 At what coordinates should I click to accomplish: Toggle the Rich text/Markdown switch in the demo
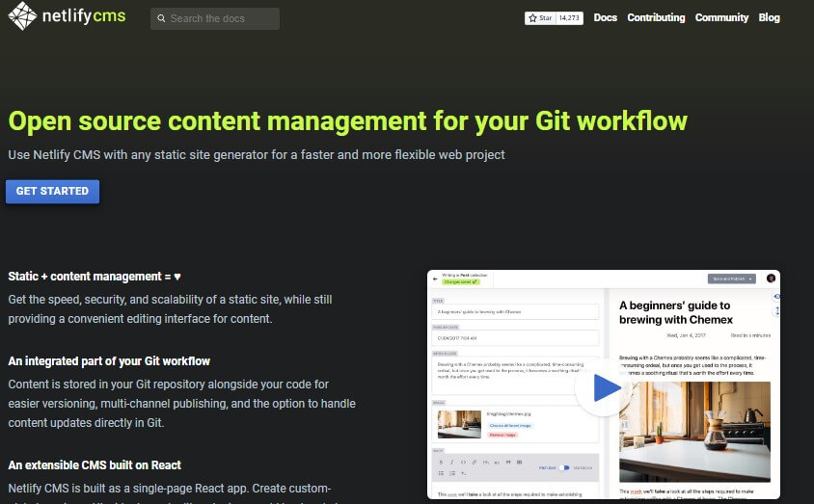564,467
